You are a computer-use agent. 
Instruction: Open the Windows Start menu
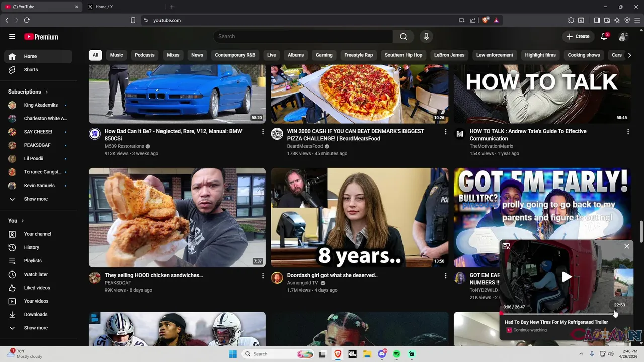pyautogui.click(x=233, y=354)
